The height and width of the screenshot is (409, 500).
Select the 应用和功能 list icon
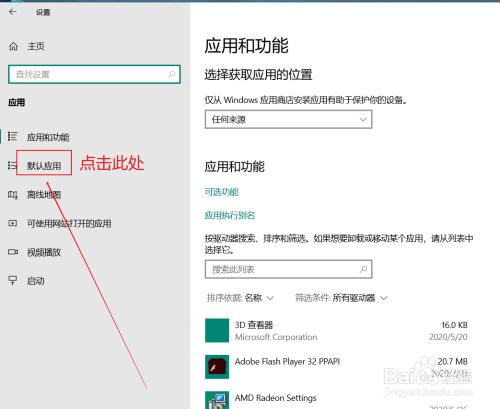13,136
